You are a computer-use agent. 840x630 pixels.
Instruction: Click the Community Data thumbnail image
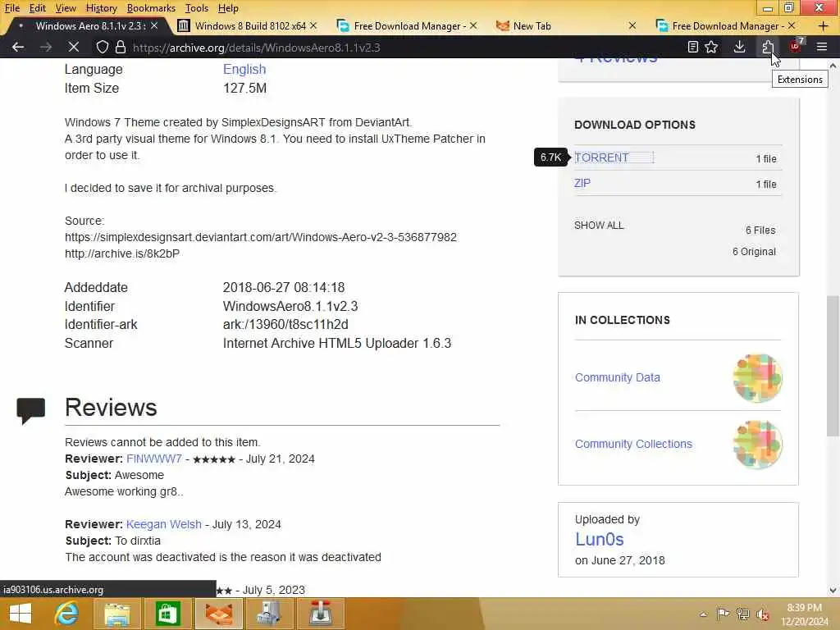point(757,377)
